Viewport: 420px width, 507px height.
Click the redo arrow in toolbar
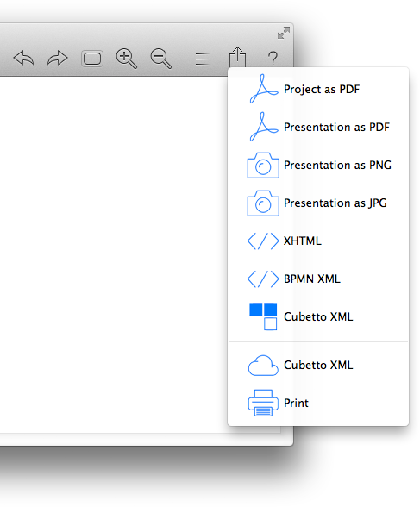[x=57, y=59]
